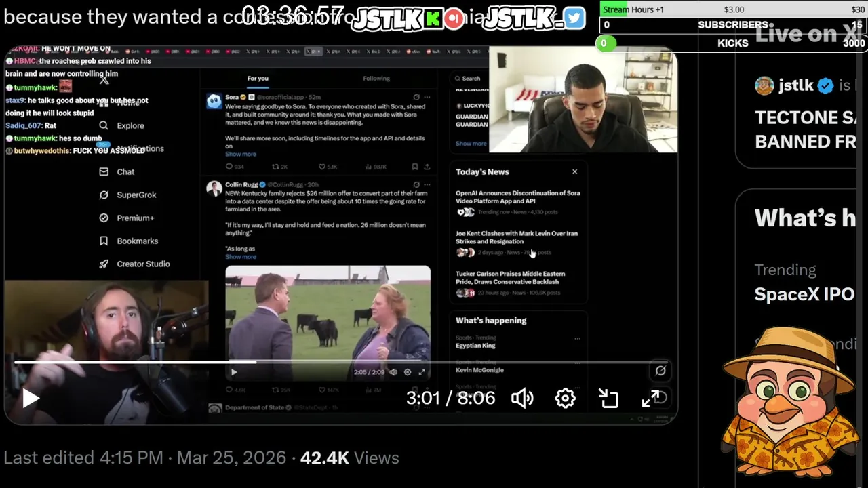This screenshot has width=868, height=488.
Task: Repost Collin Rugg post (25K)
Action: point(280,390)
